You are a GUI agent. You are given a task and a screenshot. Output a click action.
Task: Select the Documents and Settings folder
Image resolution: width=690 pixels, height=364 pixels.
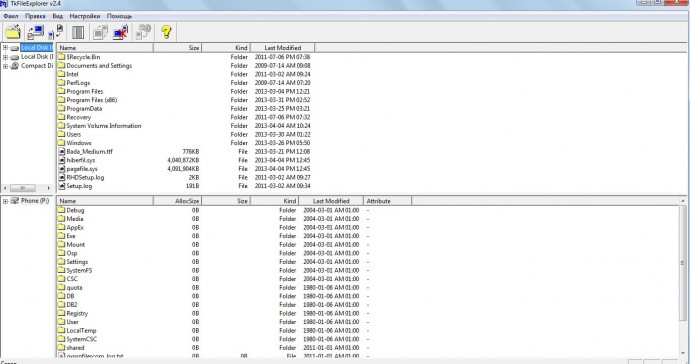pyautogui.click(x=99, y=66)
